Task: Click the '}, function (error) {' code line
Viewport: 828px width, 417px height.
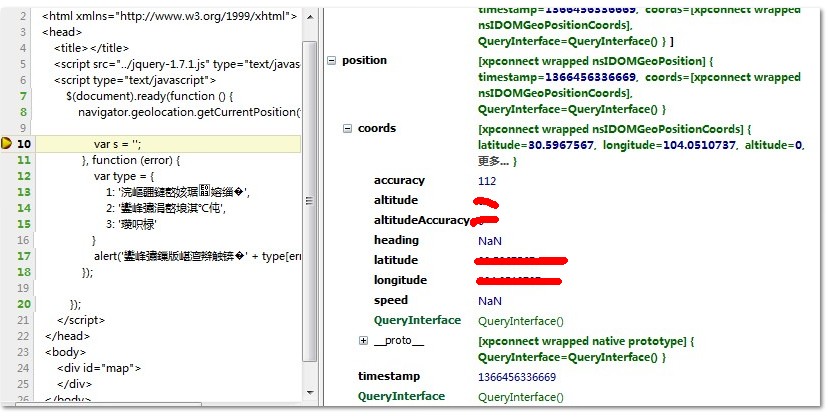Action: pyautogui.click(x=131, y=160)
